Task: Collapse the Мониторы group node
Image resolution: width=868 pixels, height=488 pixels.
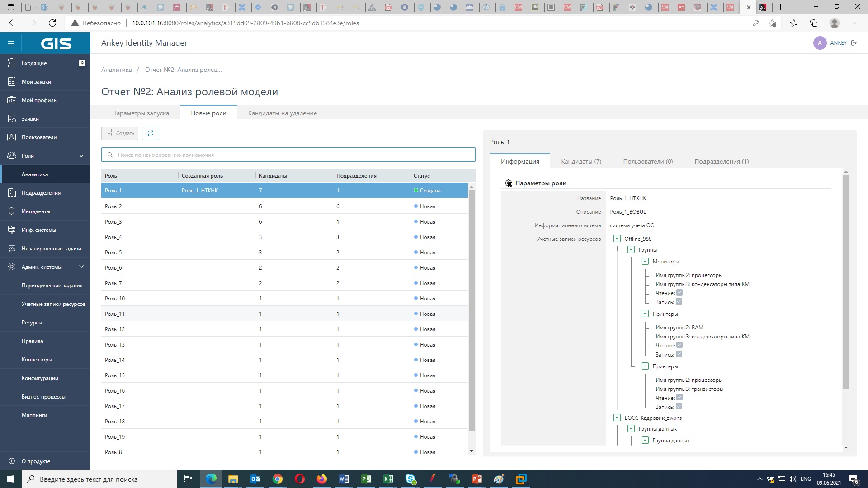Action: tap(645, 262)
